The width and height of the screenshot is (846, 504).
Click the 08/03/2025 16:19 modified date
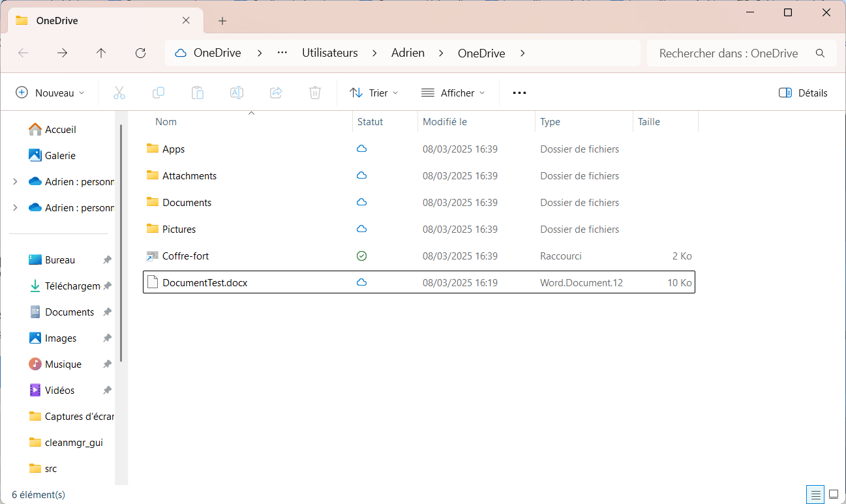(x=460, y=282)
